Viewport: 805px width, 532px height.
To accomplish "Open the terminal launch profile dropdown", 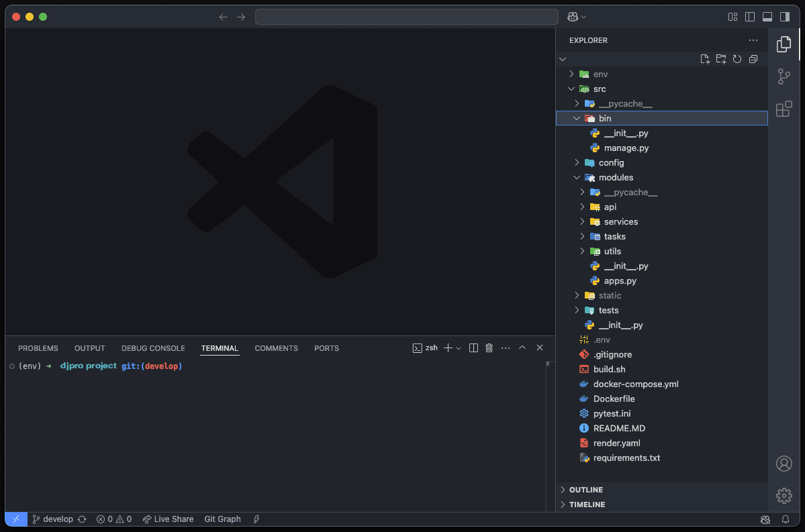I will 459,348.
